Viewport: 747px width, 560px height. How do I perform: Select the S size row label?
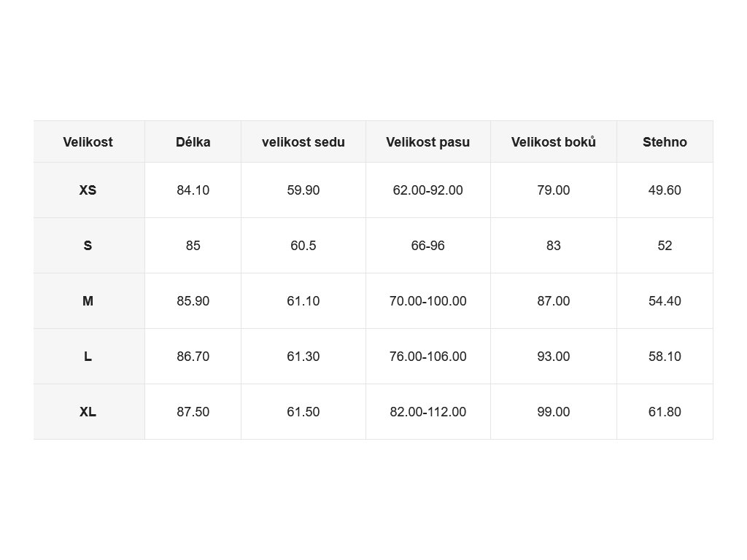[x=89, y=246]
